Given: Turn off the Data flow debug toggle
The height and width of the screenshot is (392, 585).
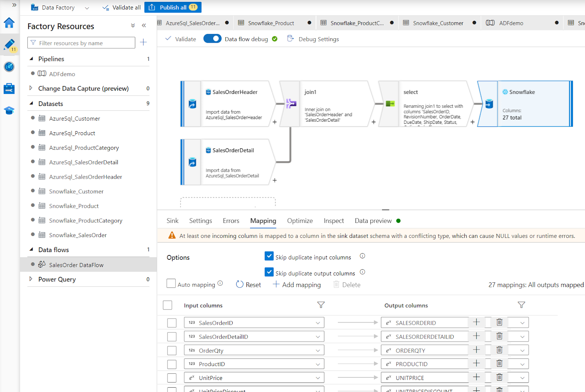Looking at the screenshot, I should [212, 38].
